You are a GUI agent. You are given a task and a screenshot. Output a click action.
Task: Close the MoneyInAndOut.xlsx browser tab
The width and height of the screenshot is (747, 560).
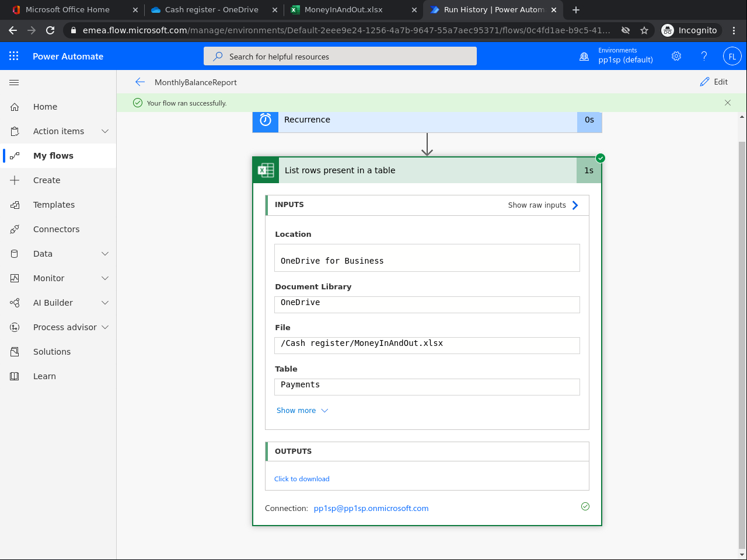tap(414, 10)
